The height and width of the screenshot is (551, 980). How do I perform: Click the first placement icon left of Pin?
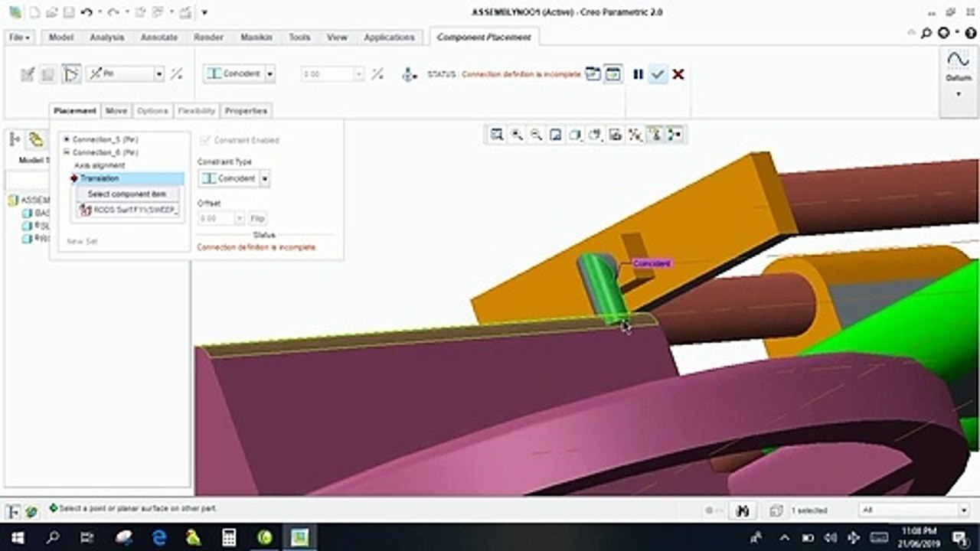point(28,73)
